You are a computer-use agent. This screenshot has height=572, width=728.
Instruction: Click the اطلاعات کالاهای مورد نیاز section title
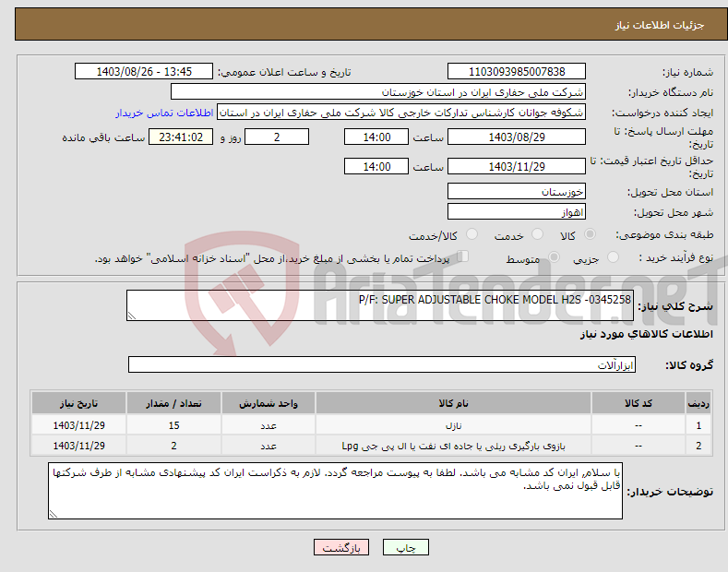tap(646, 334)
